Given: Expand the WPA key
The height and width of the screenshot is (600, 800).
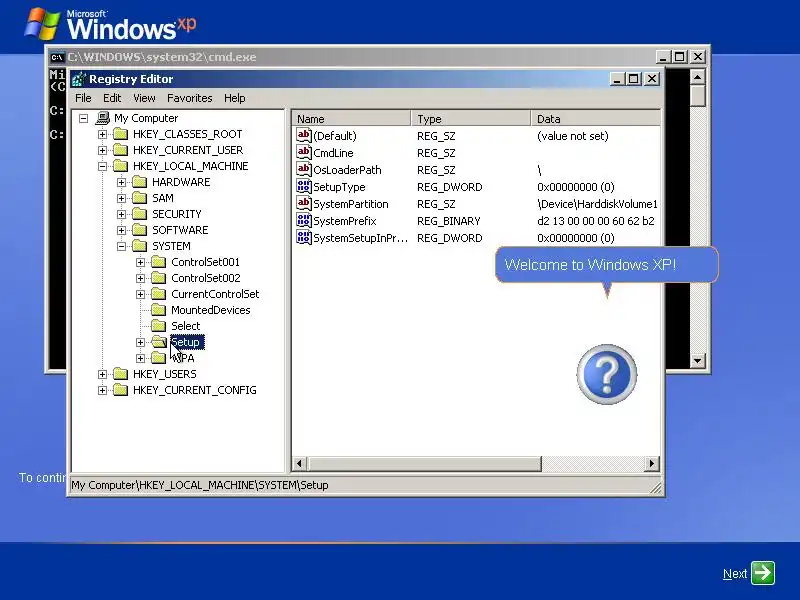Looking at the screenshot, I should [141, 358].
